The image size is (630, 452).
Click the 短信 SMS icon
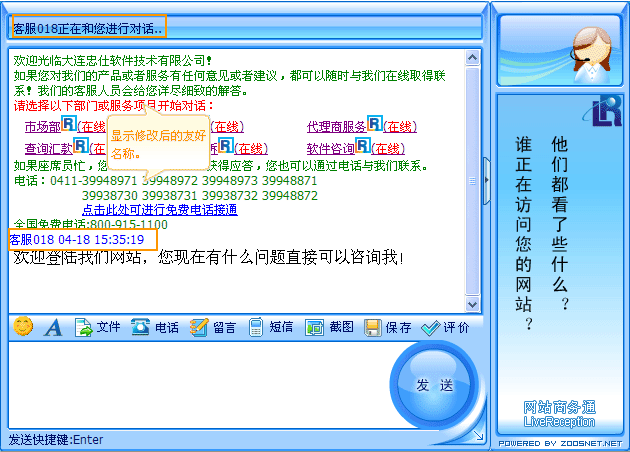(257, 327)
